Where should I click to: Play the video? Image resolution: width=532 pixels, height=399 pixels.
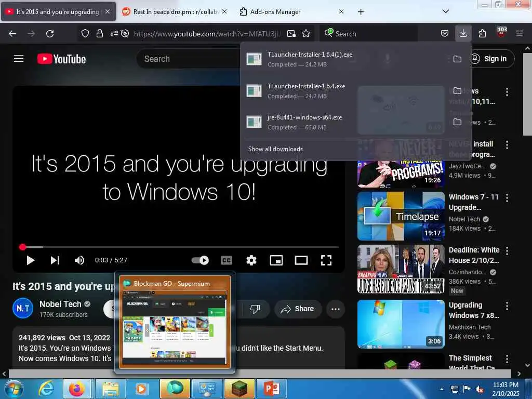31,260
